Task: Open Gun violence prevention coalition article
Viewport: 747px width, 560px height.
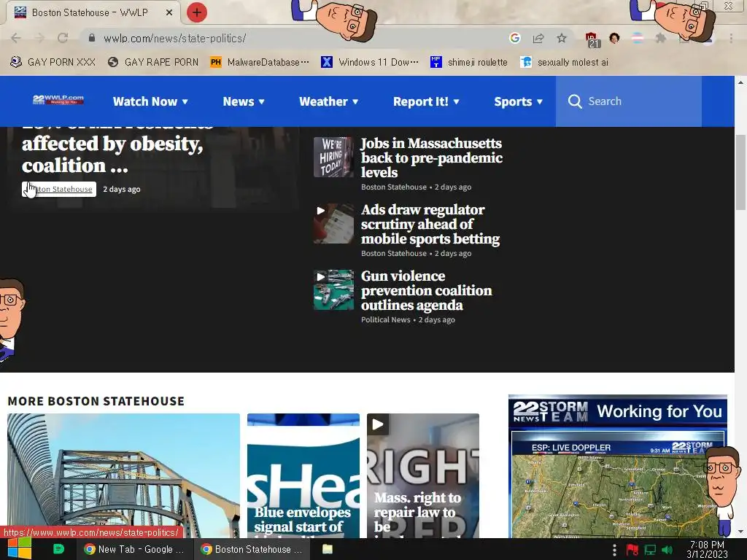Action: [x=426, y=290]
